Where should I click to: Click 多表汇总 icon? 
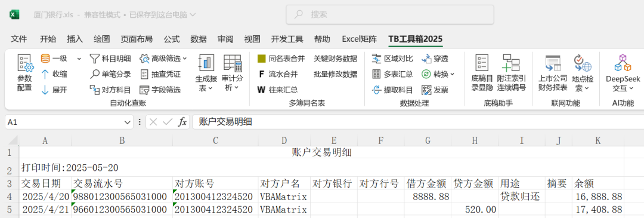coord(376,74)
